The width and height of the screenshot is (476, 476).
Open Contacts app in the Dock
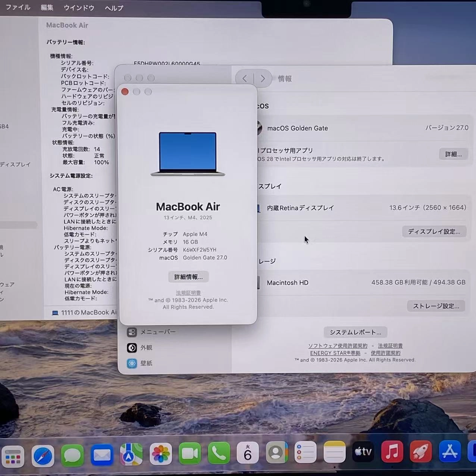click(x=276, y=452)
